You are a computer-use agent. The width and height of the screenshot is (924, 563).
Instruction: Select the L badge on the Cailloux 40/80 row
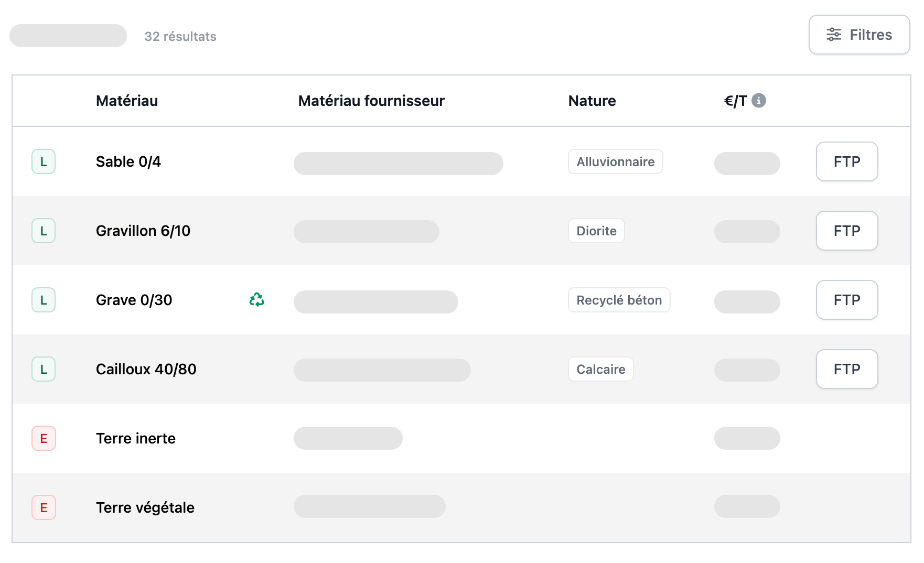(44, 369)
